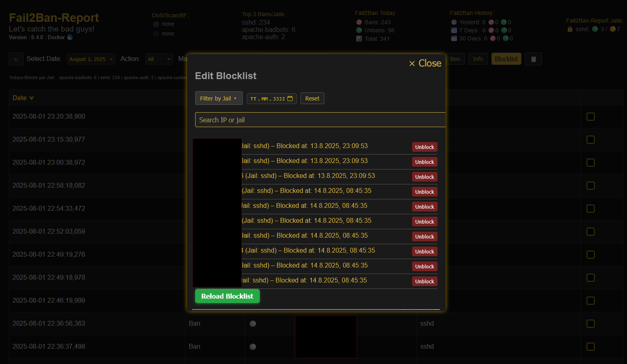Click the 'apache-auth: 2' top bans entry
627x364 pixels.
(x=263, y=37)
